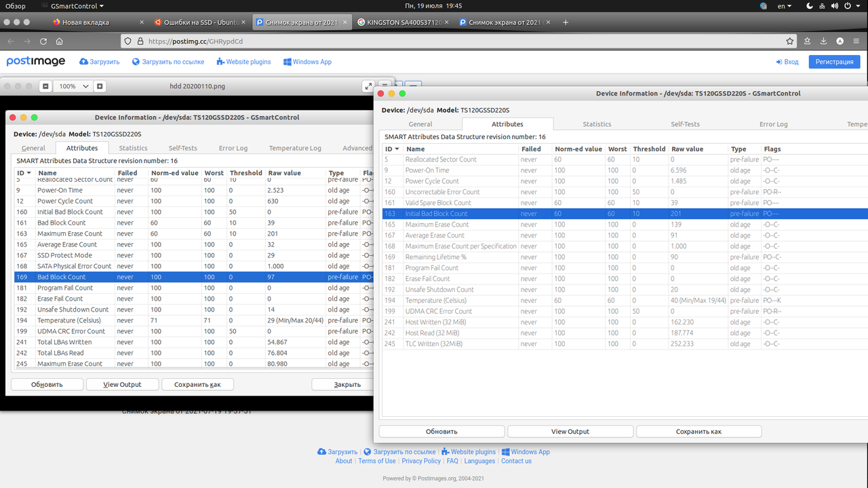868x488 pixels.
Task: Click the shield tracking protection icon
Action: [127, 41]
